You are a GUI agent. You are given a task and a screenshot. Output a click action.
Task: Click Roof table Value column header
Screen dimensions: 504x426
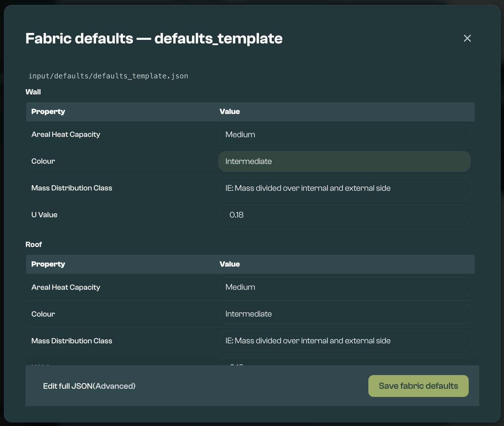click(x=230, y=264)
